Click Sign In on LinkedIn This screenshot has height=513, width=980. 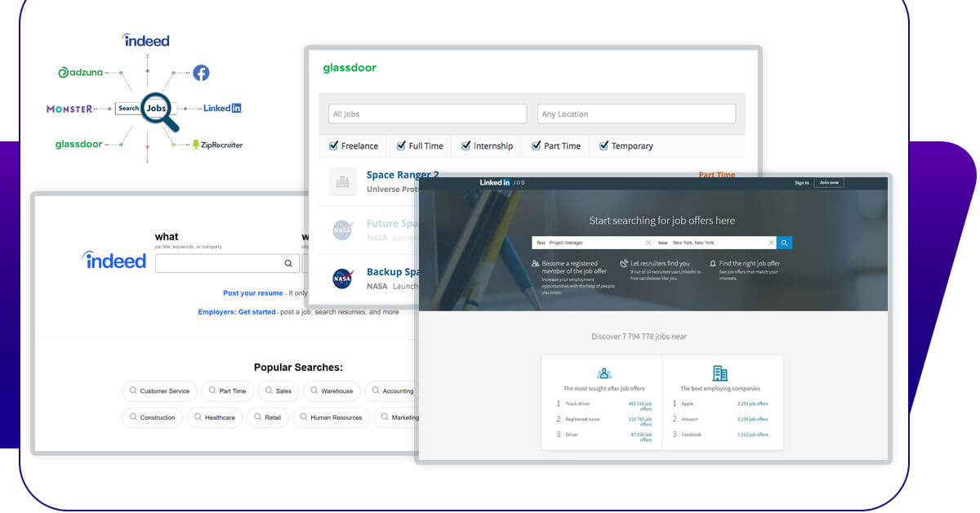coord(802,182)
